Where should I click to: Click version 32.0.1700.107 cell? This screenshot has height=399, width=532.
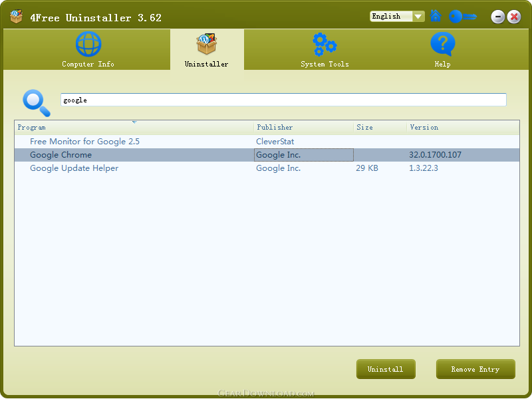[x=435, y=155]
